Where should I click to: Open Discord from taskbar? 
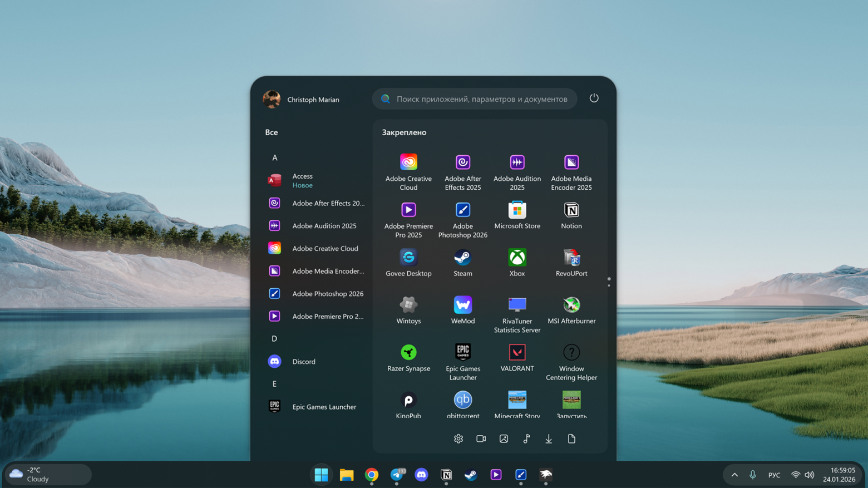(x=421, y=475)
